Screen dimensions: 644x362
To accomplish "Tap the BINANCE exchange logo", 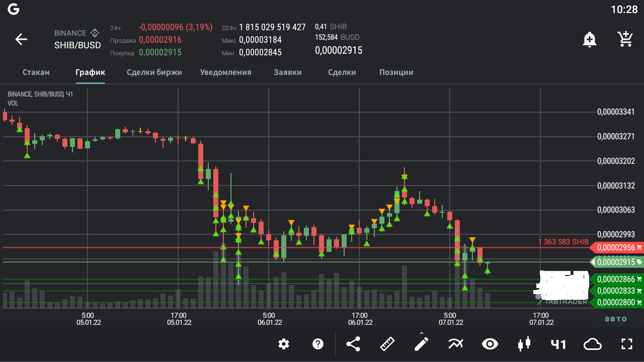I will 95,33.
